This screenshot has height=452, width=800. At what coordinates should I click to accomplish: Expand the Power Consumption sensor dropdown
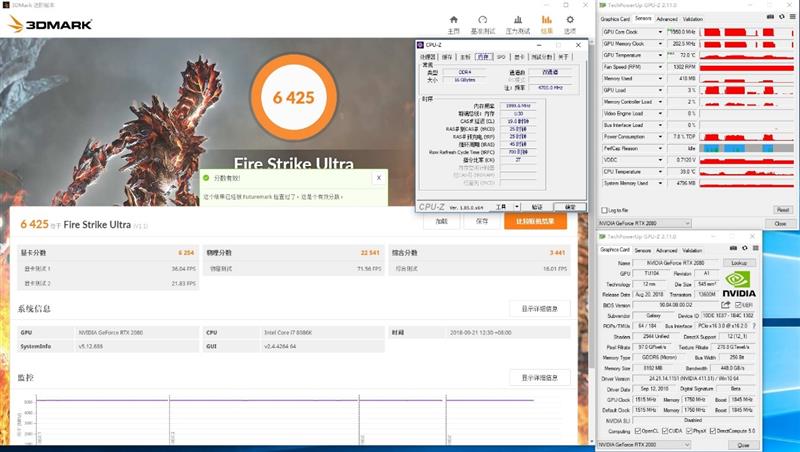(660, 137)
